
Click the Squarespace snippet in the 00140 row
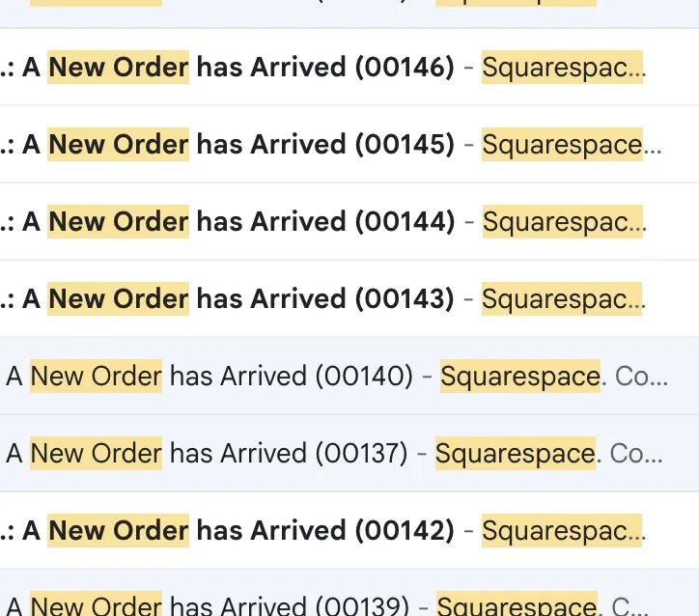[519, 377]
